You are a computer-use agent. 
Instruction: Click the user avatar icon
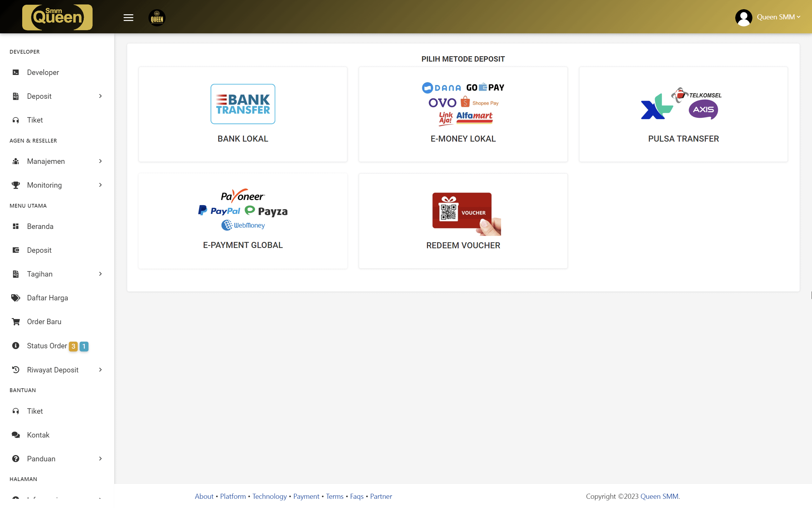(743, 17)
